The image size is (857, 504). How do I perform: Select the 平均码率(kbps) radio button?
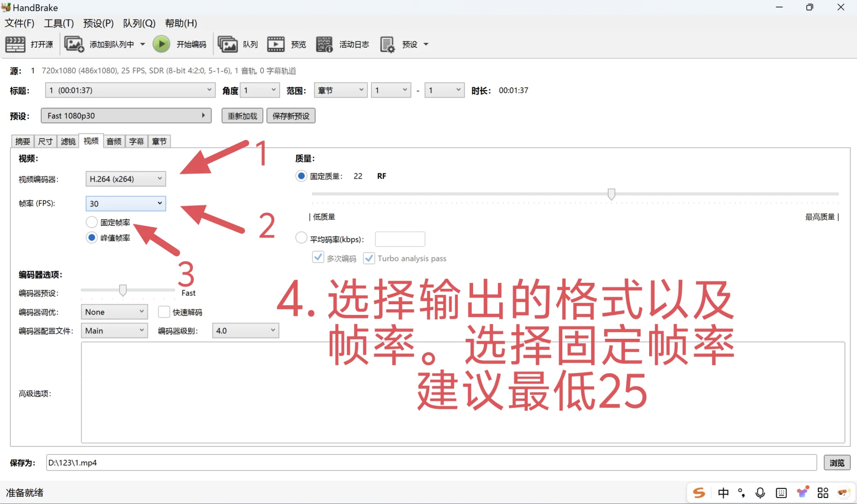coord(301,238)
